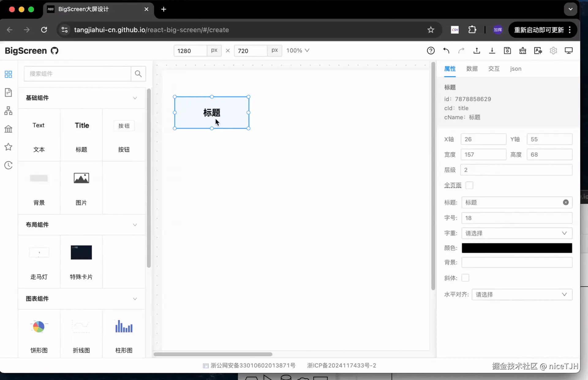The height and width of the screenshot is (380, 588).
Task: Open the 字重 font weight dropdown
Action: click(x=517, y=233)
